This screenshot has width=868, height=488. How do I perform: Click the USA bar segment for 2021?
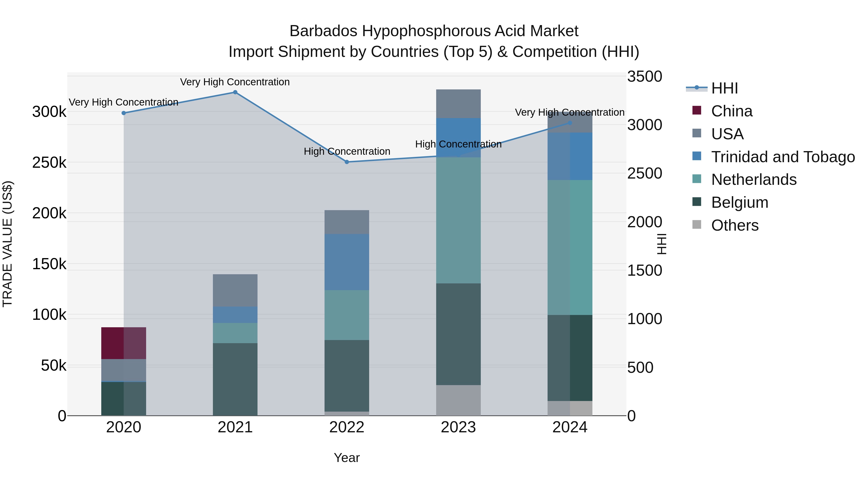[235, 290]
